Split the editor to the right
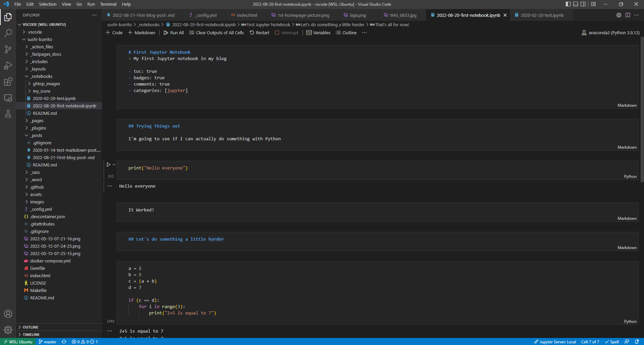The width and height of the screenshot is (644, 345). point(628,15)
